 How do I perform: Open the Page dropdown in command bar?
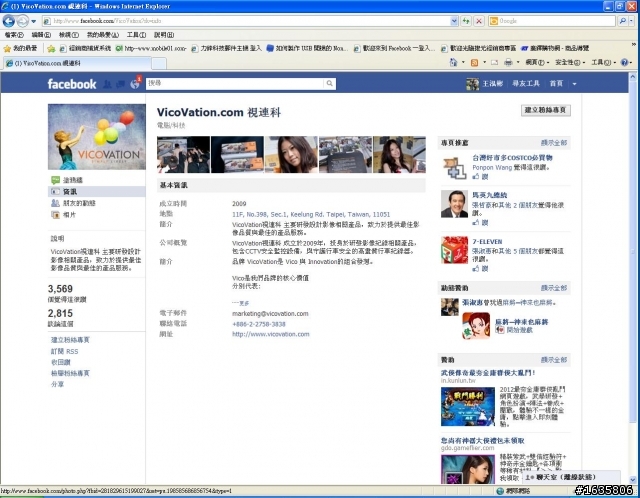click(537, 62)
